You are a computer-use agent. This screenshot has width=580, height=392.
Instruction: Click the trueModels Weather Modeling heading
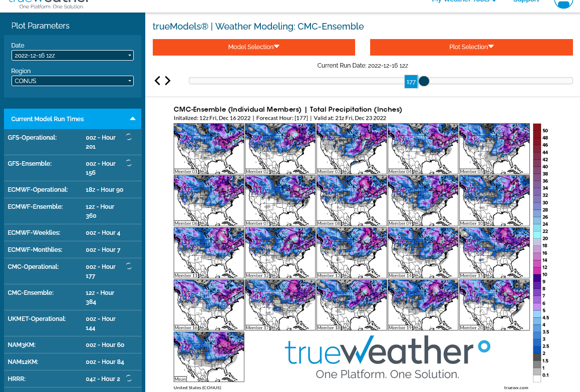coord(258,27)
